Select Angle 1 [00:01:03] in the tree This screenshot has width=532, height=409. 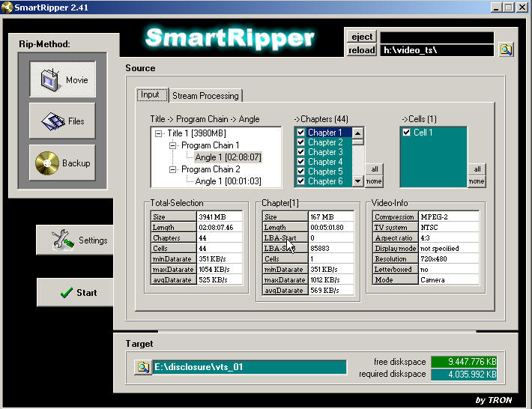(x=228, y=181)
